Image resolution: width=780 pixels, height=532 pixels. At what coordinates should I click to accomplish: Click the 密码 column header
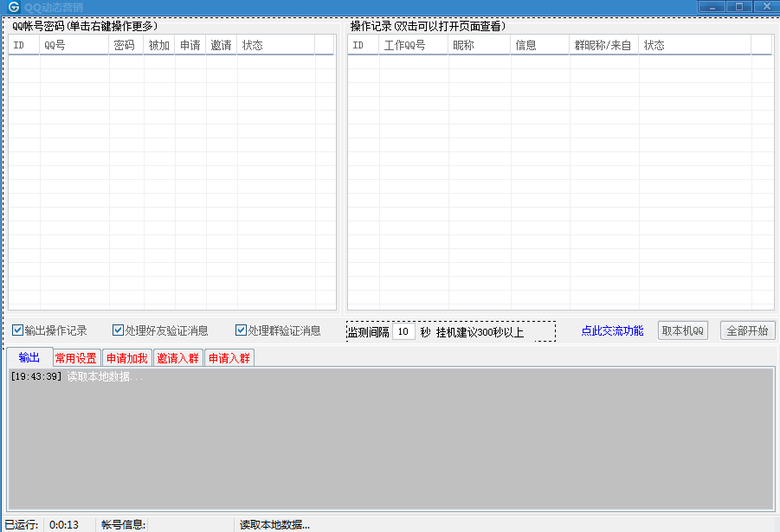(x=126, y=45)
